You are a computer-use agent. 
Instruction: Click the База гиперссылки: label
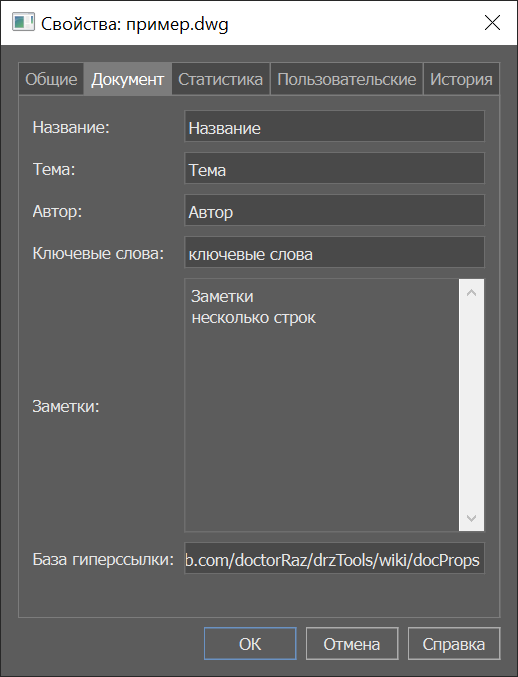[103, 560]
